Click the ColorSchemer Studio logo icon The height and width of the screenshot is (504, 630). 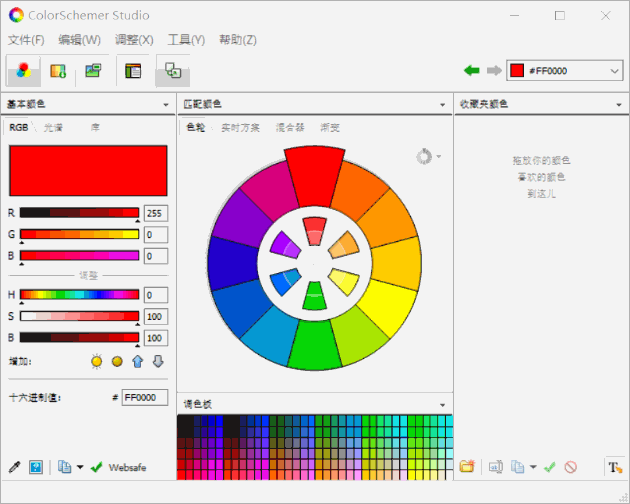tap(16, 15)
